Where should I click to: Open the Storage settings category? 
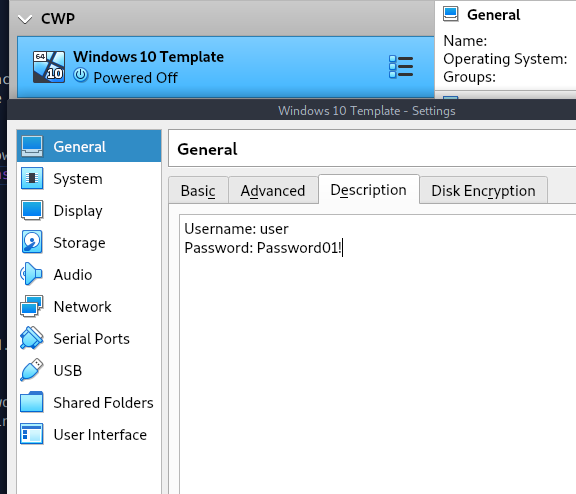point(89,242)
